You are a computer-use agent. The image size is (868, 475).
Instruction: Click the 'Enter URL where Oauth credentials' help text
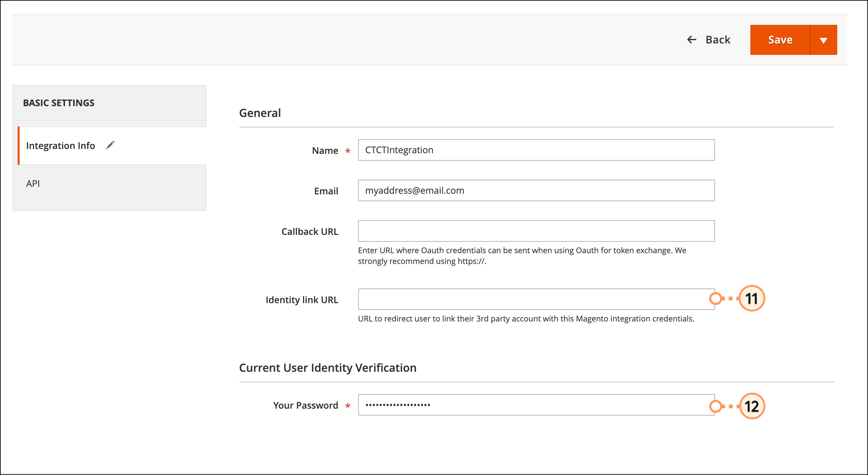[522, 256]
